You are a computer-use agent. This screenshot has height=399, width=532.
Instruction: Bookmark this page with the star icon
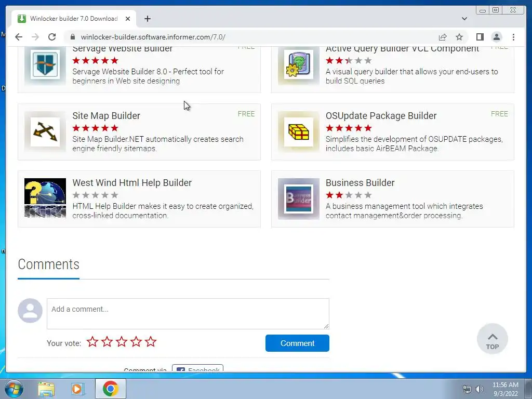[x=459, y=37]
